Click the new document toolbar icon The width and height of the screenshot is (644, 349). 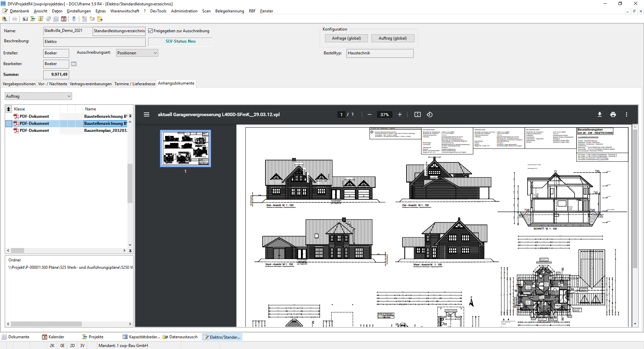[85, 19]
